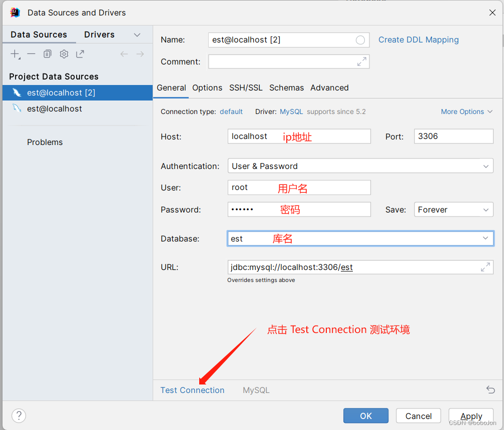This screenshot has width=504, height=430.
Task: Focus the User field showing root
Action: coord(299,187)
